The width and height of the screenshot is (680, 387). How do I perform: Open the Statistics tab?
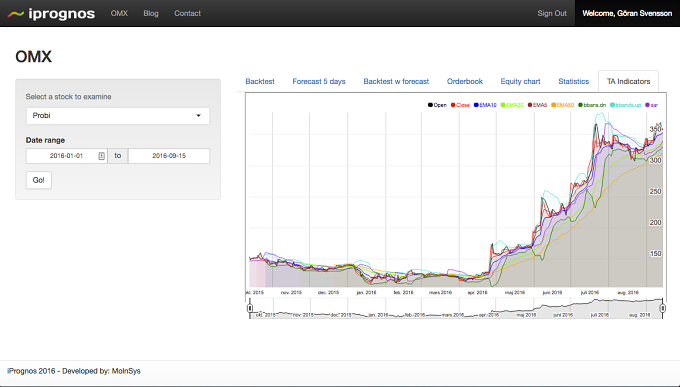pos(573,81)
